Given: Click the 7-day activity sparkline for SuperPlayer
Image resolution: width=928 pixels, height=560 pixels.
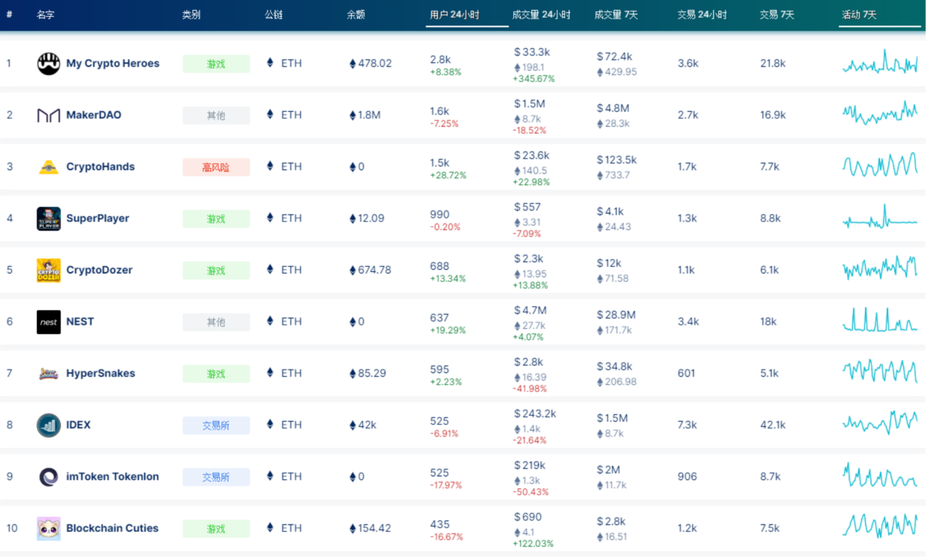Looking at the screenshot, I should click(x=880, y=217).
